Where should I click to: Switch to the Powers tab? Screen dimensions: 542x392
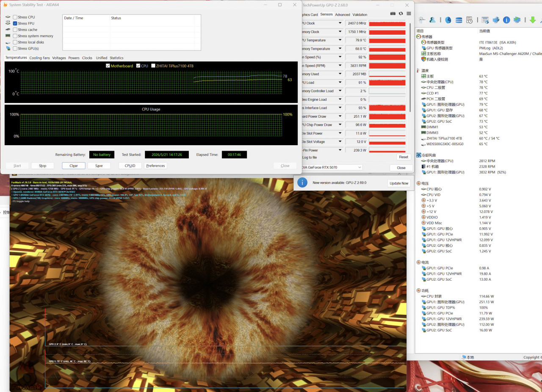pos(74,58)
